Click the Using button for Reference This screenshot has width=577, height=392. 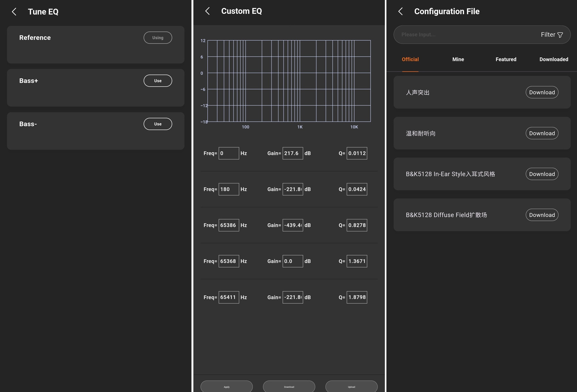(x=158, y=37)
